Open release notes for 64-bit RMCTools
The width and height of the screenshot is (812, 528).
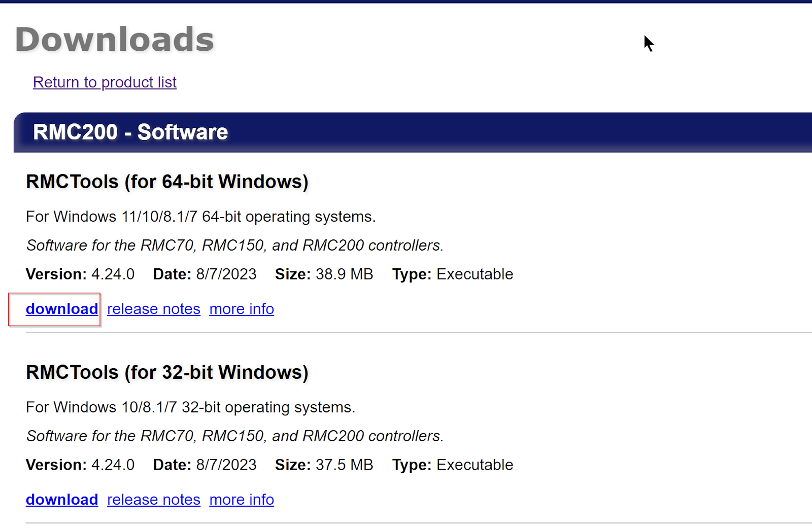point(154,309)
